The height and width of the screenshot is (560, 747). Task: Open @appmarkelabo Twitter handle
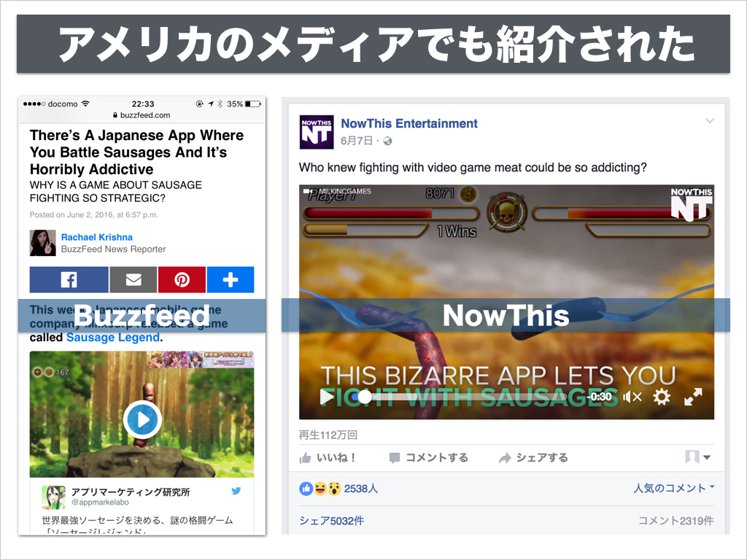click(100, 502)
